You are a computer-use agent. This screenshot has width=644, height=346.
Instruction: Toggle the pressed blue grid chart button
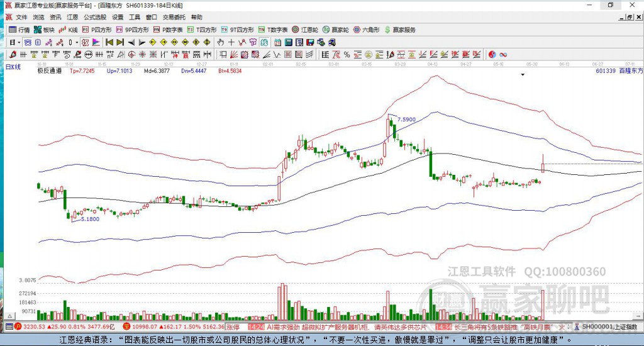point(27,42)
